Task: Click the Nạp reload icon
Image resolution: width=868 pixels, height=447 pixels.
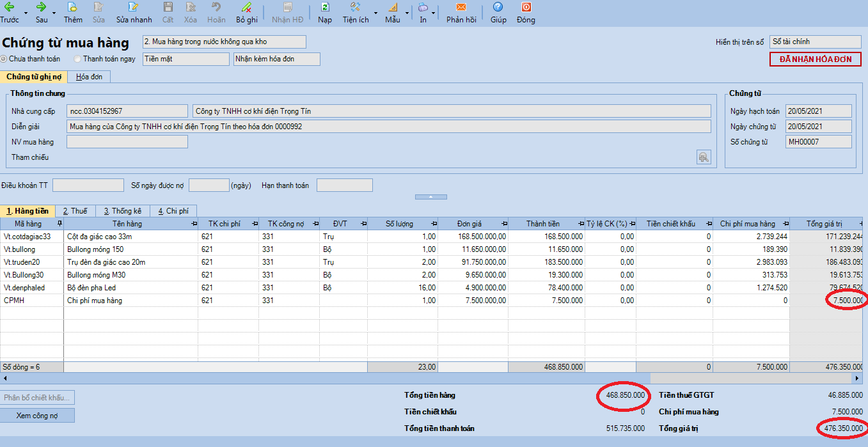Action: [x=325, y=7]
